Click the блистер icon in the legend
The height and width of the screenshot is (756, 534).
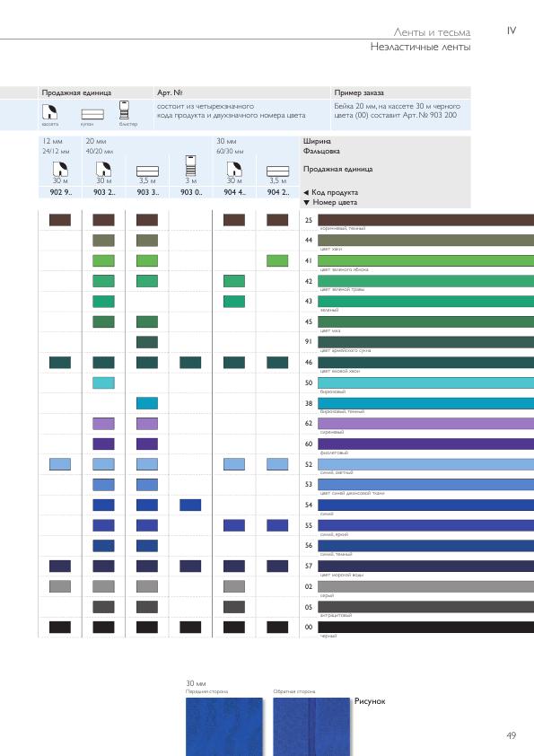tap(125, 110)
